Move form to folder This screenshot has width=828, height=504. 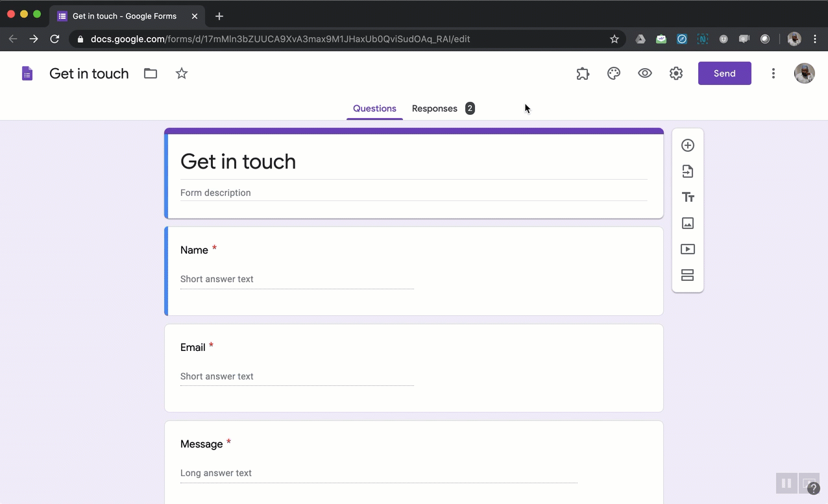pyautogui.click(x=151, y=73)
